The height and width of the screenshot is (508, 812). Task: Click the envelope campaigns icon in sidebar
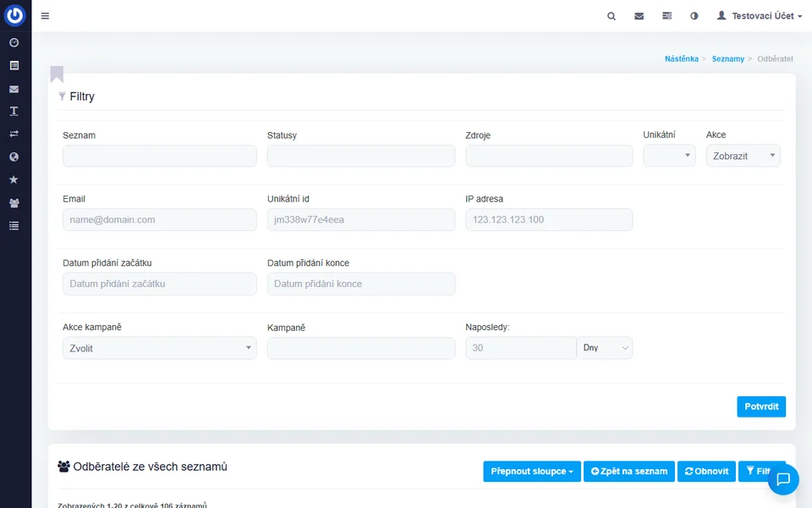14,89
